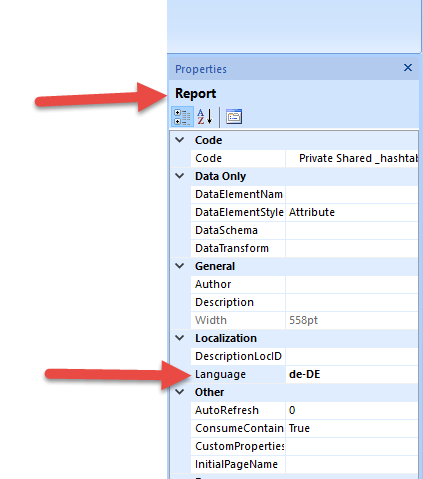Sort properties alphabetically
This screenshot has width=423, height=479.
coord(205,117)
